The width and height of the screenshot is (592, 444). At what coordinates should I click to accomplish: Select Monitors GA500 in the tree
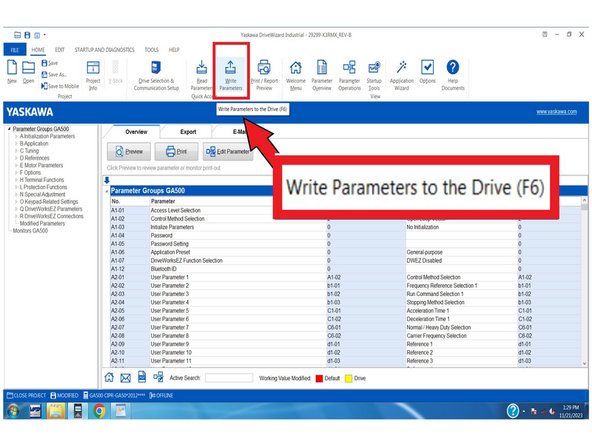(30, 231)
